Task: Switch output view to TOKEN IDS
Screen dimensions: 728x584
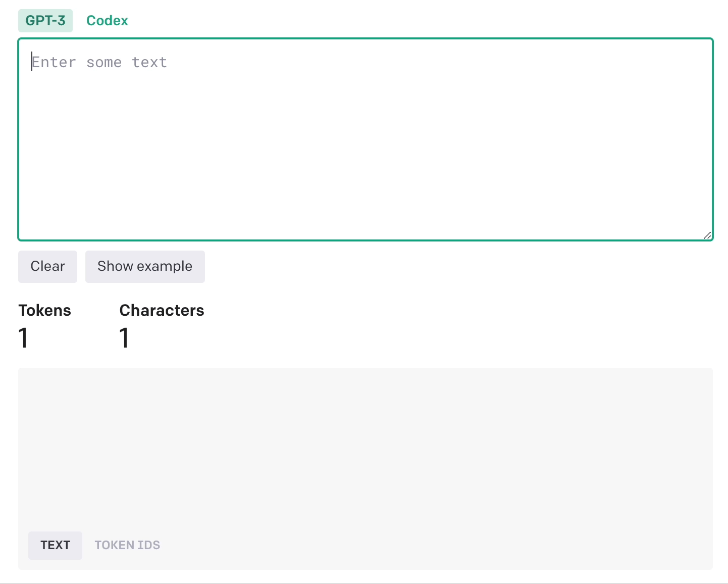Action: 127,546
